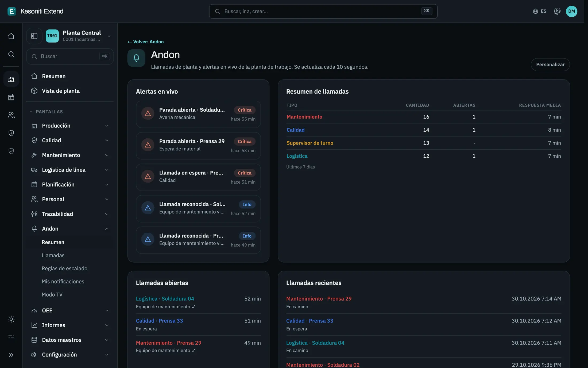Open the Llamada en espera critical alert

[198, 177]
